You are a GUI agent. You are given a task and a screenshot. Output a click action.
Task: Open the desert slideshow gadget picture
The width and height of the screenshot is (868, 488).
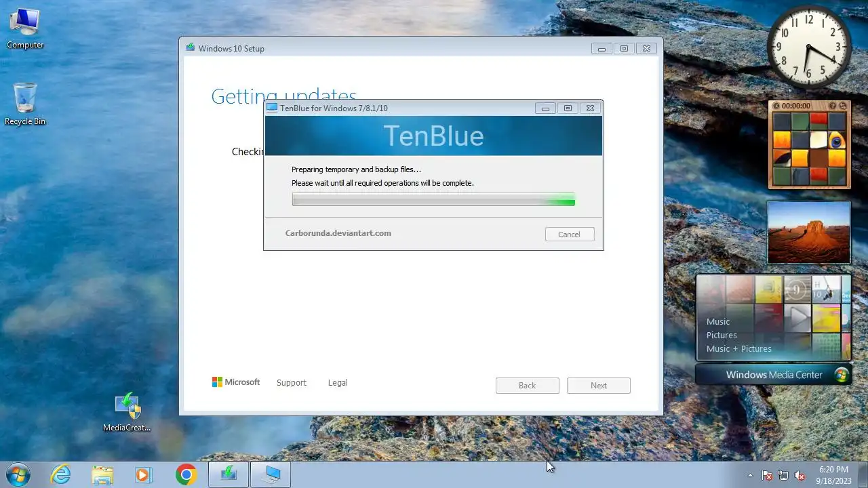[808, 232]
